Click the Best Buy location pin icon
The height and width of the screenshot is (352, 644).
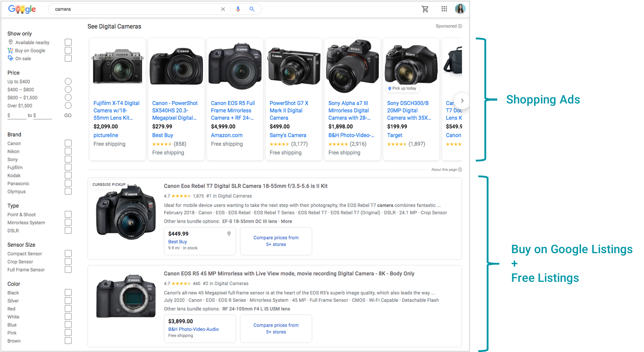[x=229, y=233]
